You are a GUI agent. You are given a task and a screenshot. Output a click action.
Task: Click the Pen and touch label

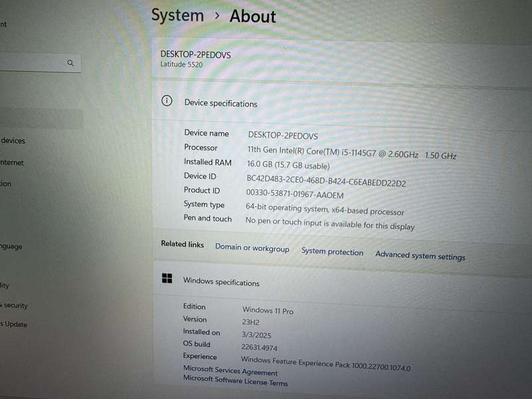pyautogui.click(x=207, y=218)
